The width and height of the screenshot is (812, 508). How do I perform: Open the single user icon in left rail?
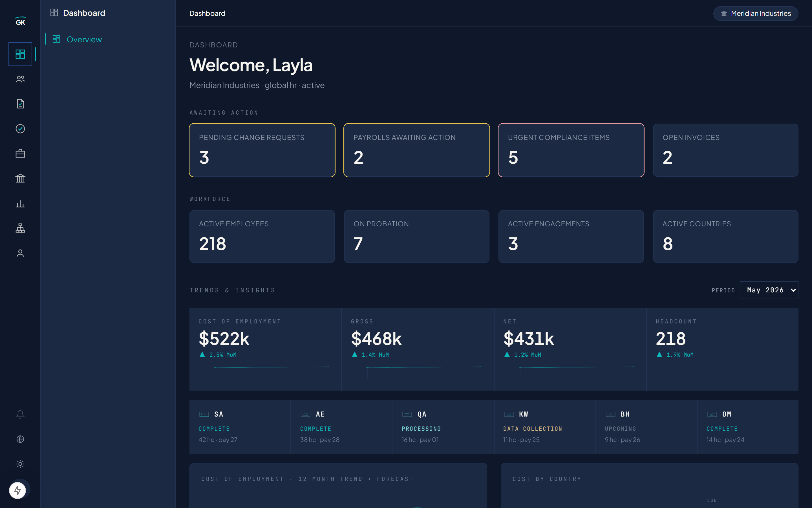click(20, 253)
